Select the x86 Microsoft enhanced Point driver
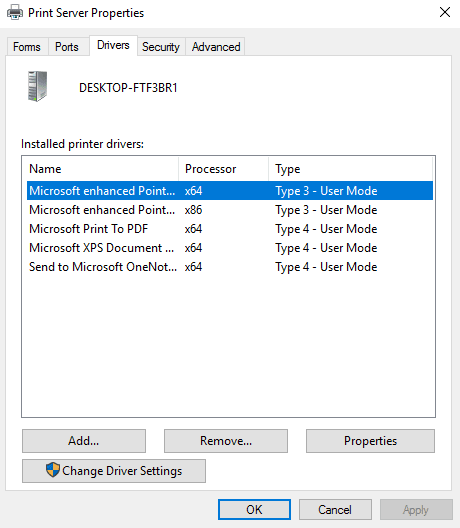The image size is (460, 528). [x=230, y=210]
